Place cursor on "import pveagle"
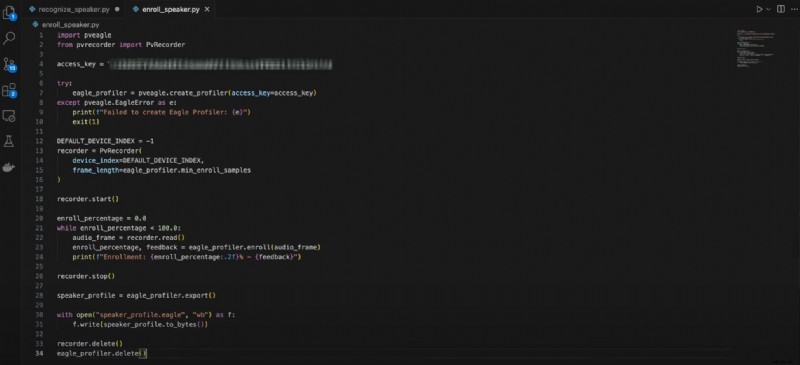 click(x=84, y=35)
